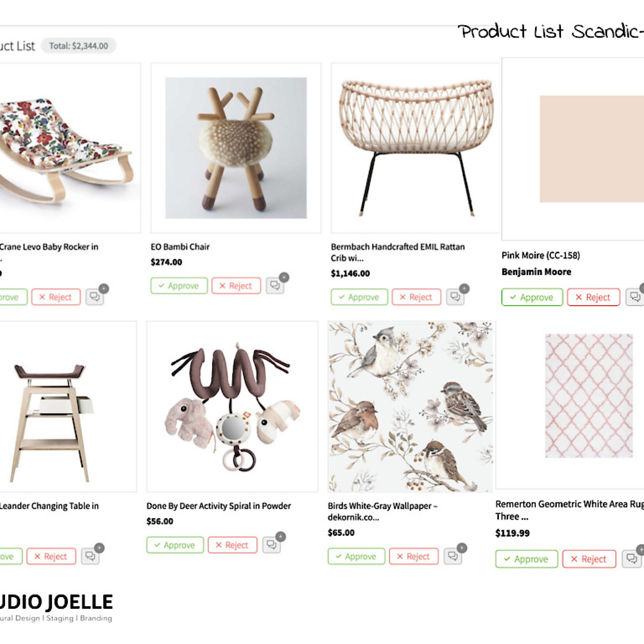Open comments for Birds White-Gray Wallpaper

453,556
